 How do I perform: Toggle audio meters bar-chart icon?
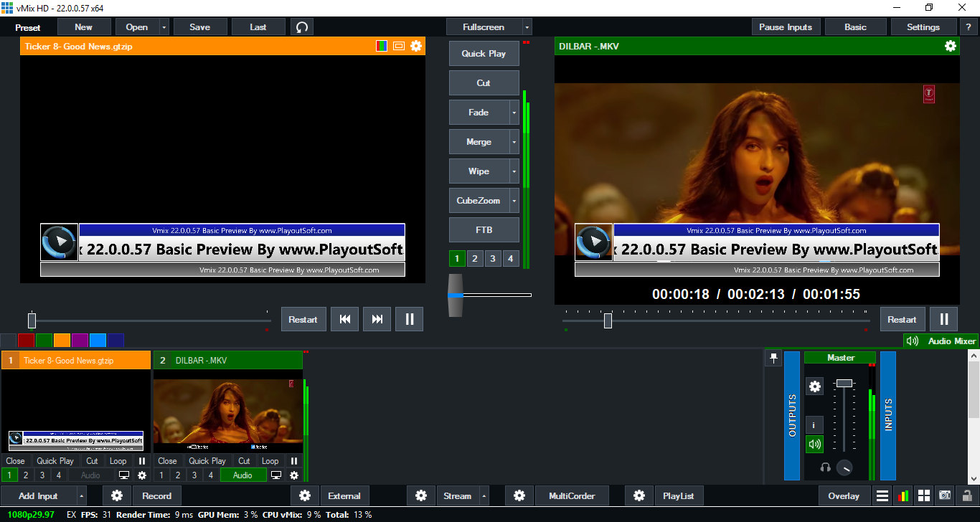[903, 495]
